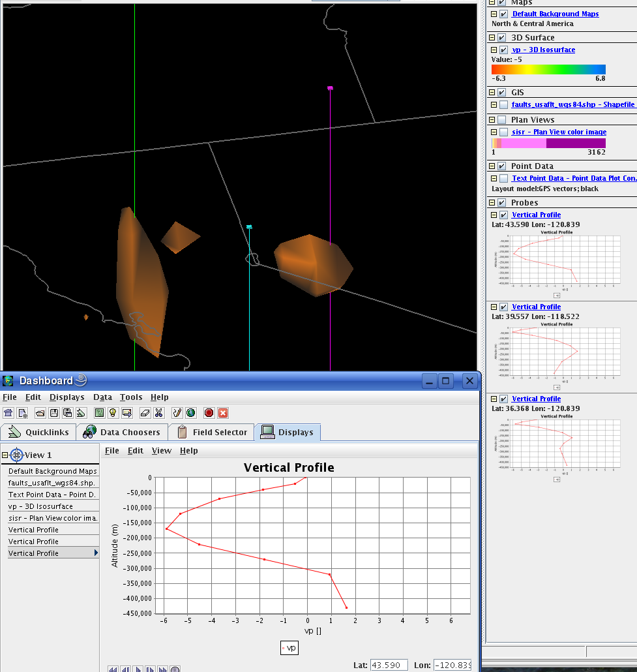Click the globe icon in Dashboard toolbar

pyautogui.click(x=190, y=412)
